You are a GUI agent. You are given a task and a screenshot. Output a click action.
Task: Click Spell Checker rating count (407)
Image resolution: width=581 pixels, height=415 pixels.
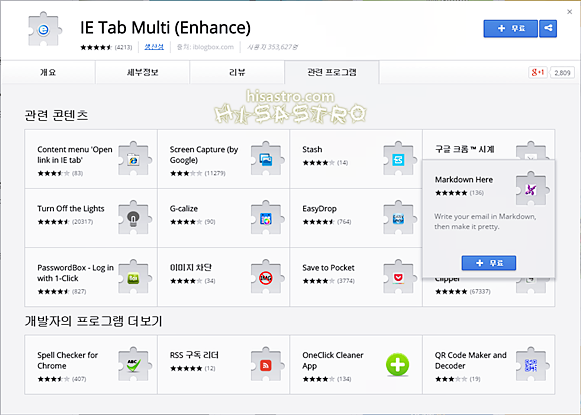[79, 379]
